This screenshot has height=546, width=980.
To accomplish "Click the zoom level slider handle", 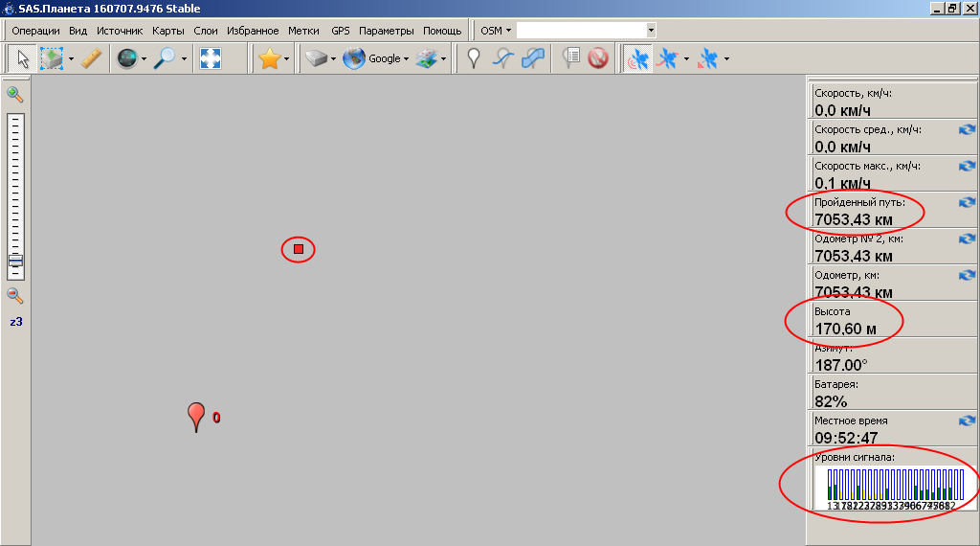I will point(15,261).
